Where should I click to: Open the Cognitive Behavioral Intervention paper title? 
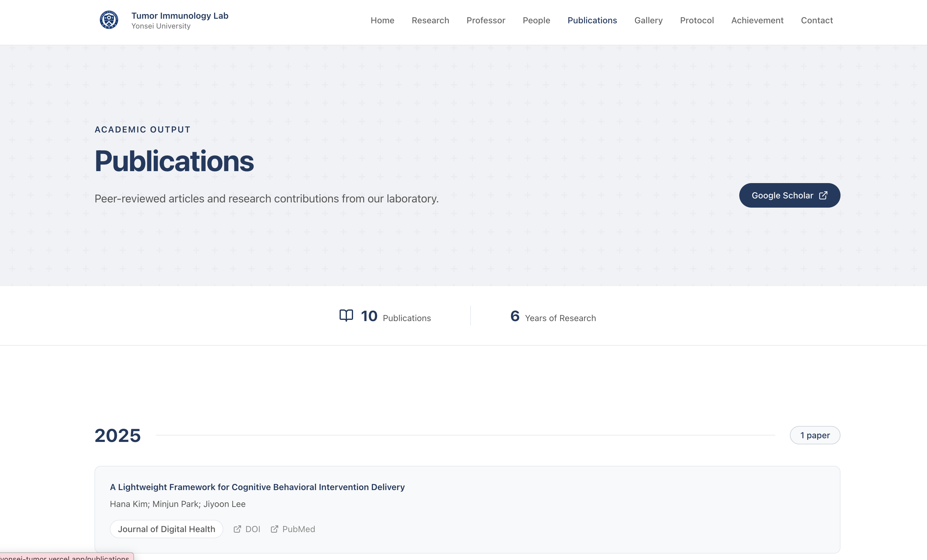[x=257, y=487]
